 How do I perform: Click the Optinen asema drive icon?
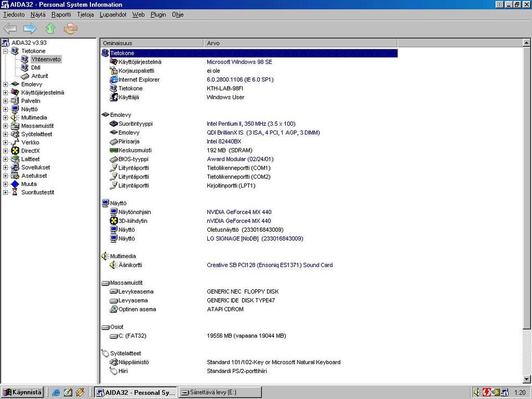(x=114, y=309)
